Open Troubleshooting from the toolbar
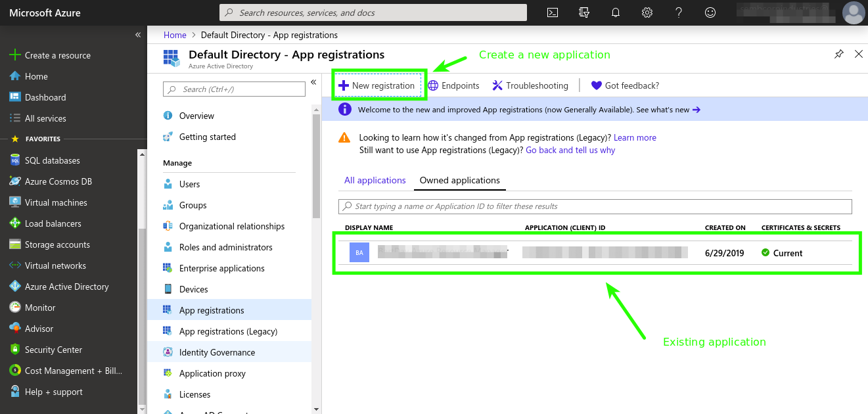 point(530,85)
